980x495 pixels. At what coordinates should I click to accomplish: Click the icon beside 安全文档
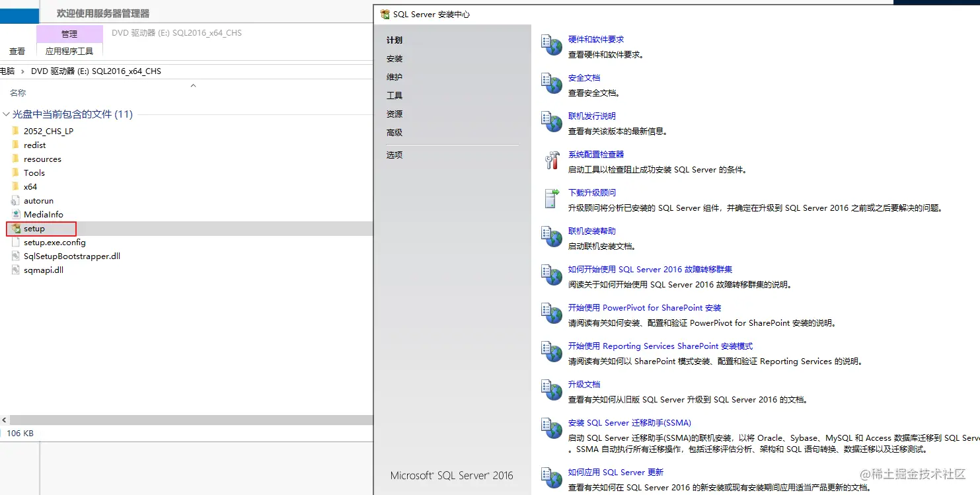[x=551, y=84]
